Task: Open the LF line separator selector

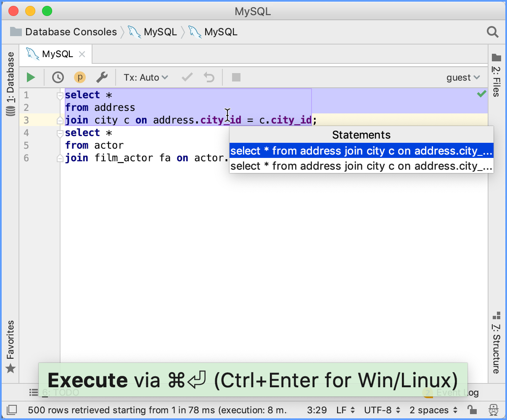Action: coord(346,410)
